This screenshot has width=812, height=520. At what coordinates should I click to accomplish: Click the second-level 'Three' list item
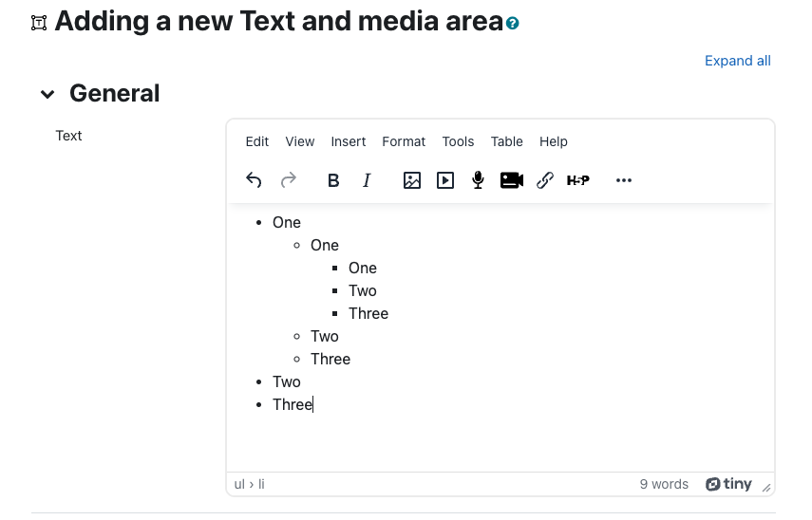pos(330,359)
